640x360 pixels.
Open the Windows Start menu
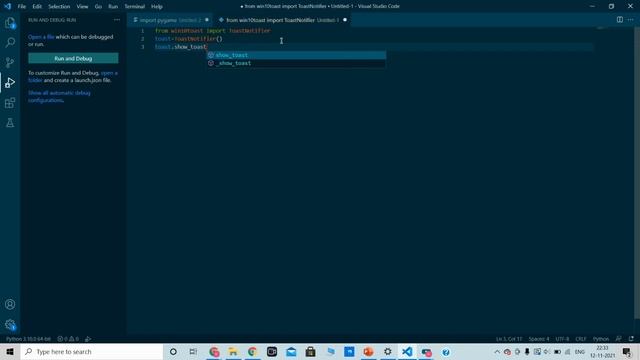point(10,351)
